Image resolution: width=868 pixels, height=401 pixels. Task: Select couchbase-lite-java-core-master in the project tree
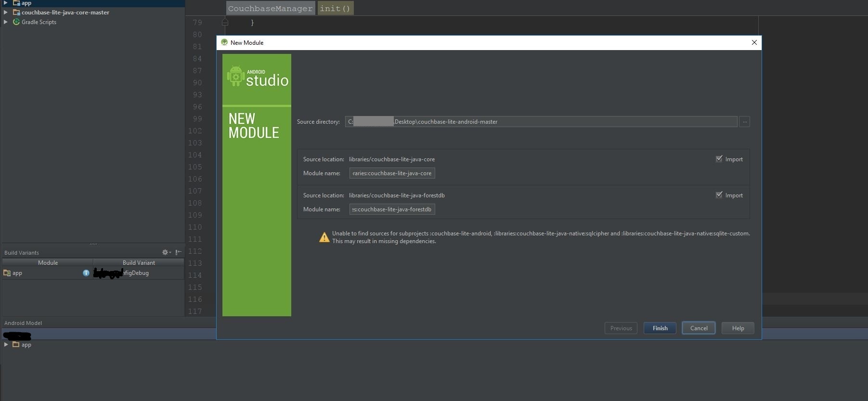(65, 12)
